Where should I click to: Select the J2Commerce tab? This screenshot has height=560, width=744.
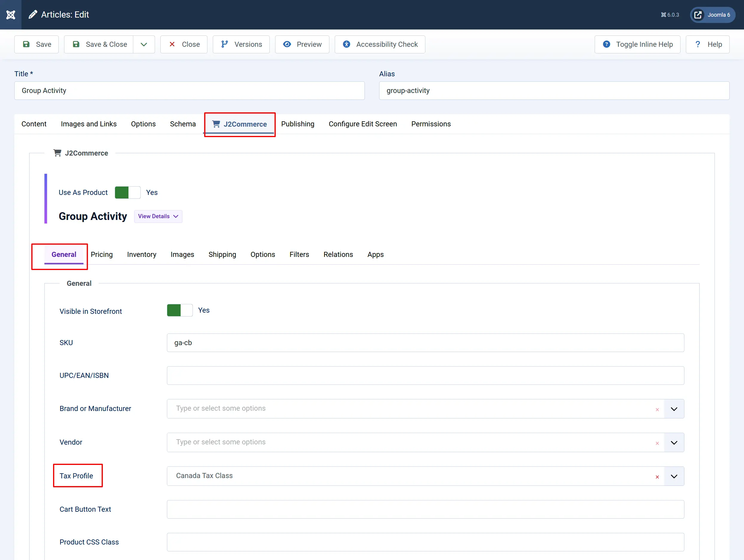(239, 124)
